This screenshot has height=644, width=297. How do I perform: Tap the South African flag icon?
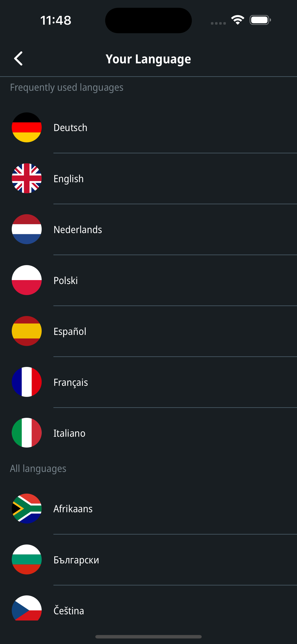point(27,509)
